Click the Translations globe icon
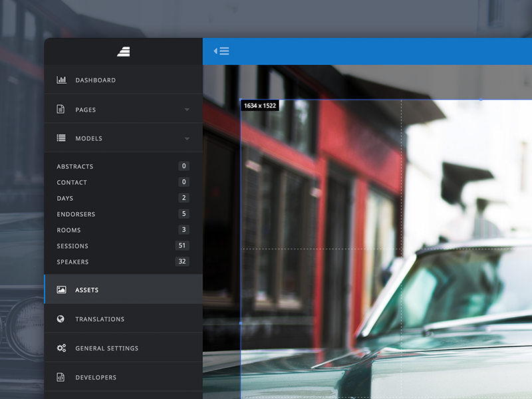 [61, 319]
